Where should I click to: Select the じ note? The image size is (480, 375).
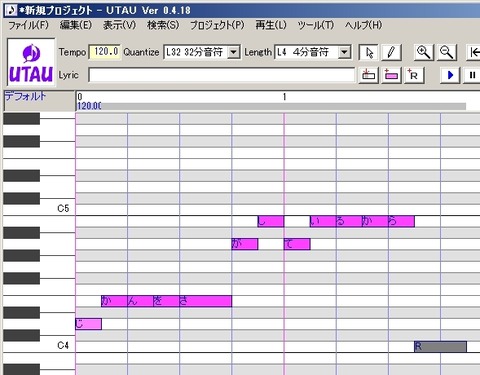tap(88, 324)
